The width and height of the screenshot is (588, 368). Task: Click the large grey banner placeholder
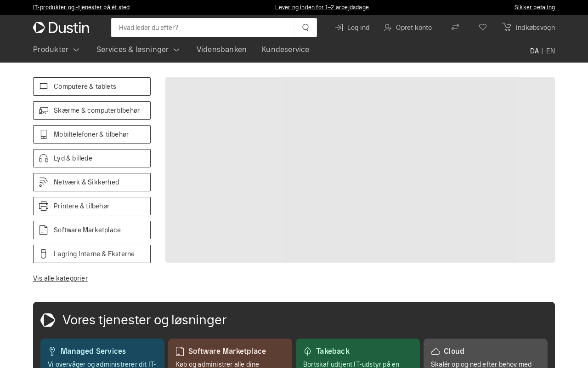coord(360,170)
